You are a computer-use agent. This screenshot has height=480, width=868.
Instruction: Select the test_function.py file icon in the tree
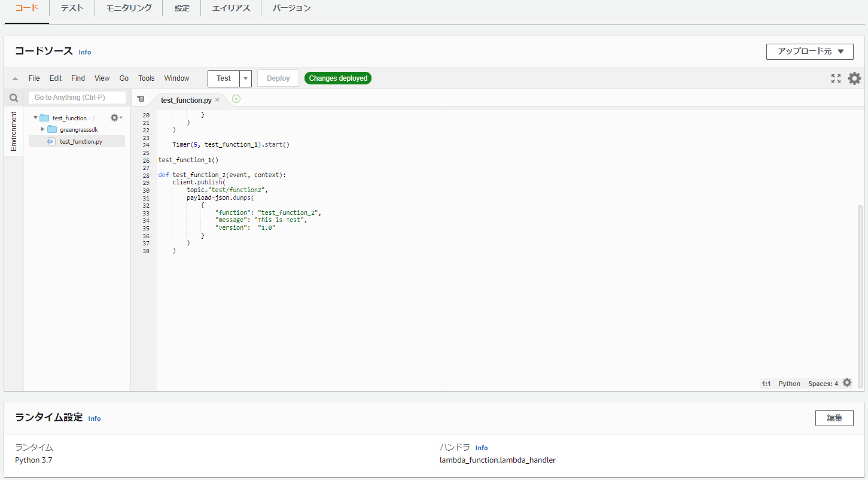pyautogui.click(x=51, y=142)
